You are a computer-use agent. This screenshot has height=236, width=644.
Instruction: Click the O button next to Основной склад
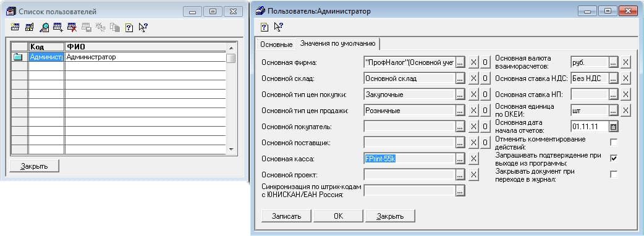pyautogui.click(x=485, y=78)
